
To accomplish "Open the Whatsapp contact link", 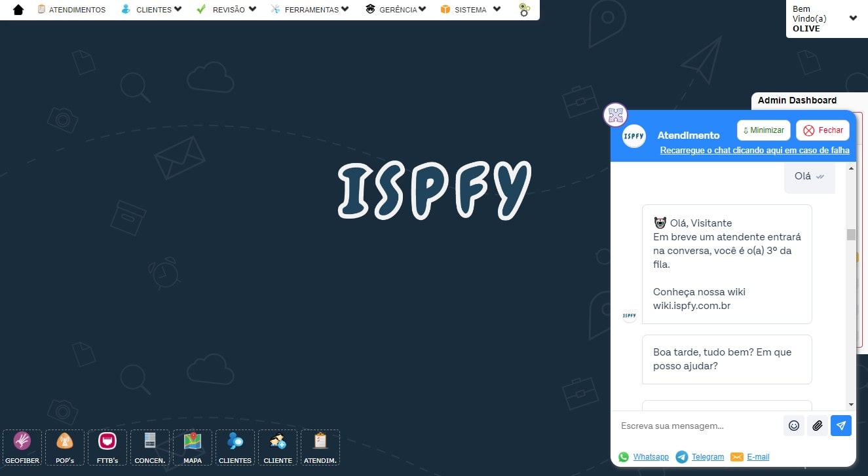I will pyautogui.click(x=651, y=457).
